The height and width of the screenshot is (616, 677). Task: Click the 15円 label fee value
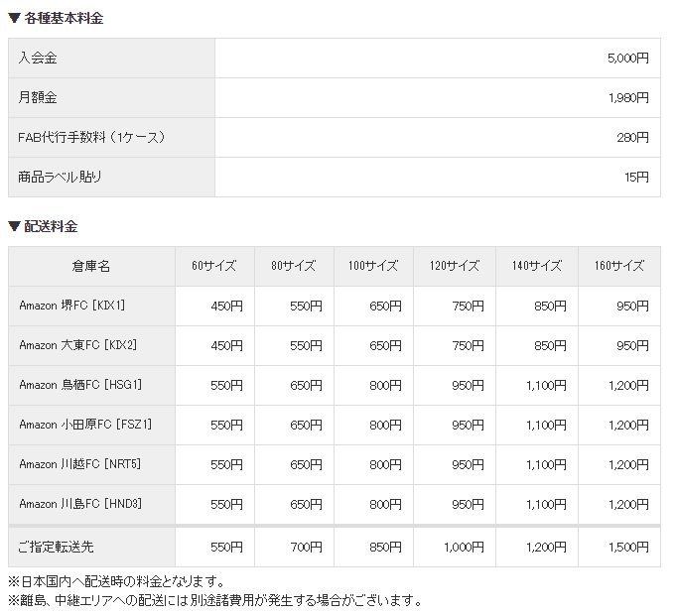(x=636, y=178)
